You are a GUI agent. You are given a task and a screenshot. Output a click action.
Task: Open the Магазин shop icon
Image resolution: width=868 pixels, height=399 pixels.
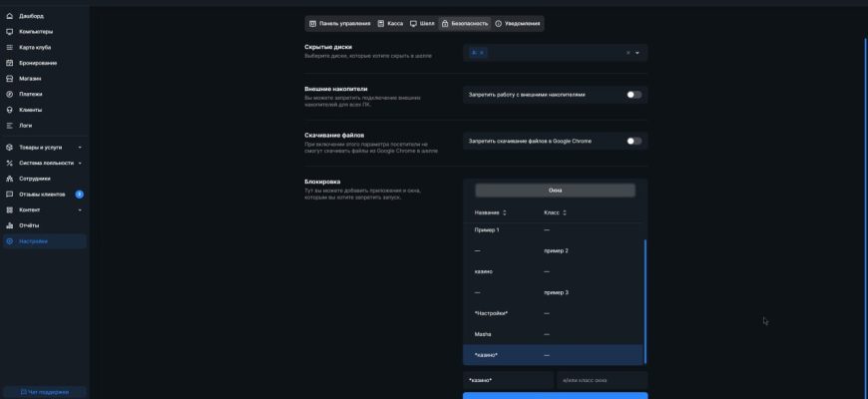point(10,78)
